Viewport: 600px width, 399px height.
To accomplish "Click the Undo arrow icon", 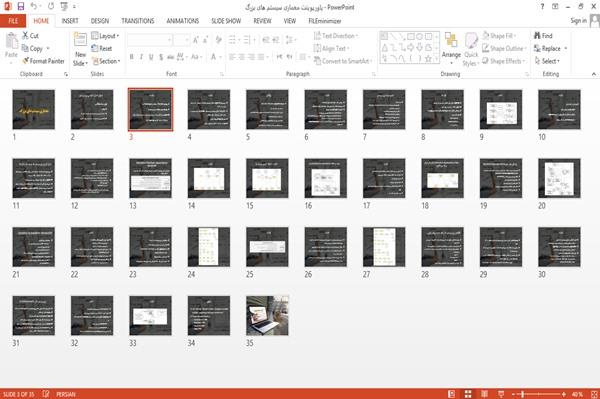I will [x=34, y=7].
